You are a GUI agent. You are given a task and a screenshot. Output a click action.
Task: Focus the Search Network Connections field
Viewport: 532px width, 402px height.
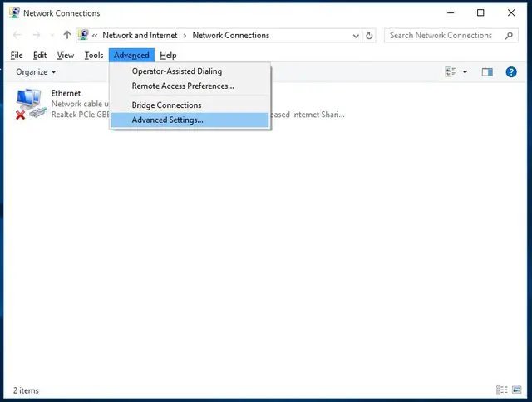click(451, 35)
